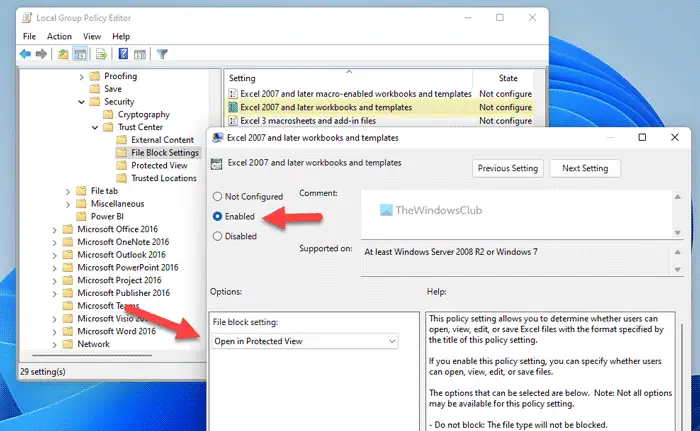Click the Supported on scroll-down arrow
700x431 pixels.
(678, 269)
